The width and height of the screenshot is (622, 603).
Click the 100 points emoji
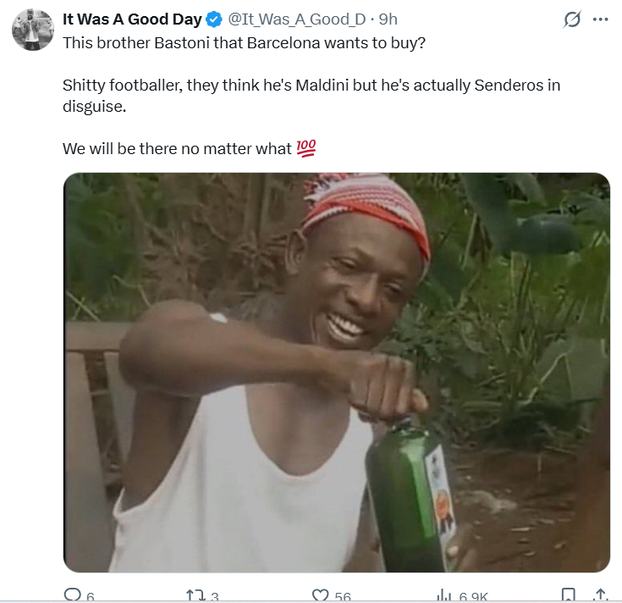pos(306,149)
